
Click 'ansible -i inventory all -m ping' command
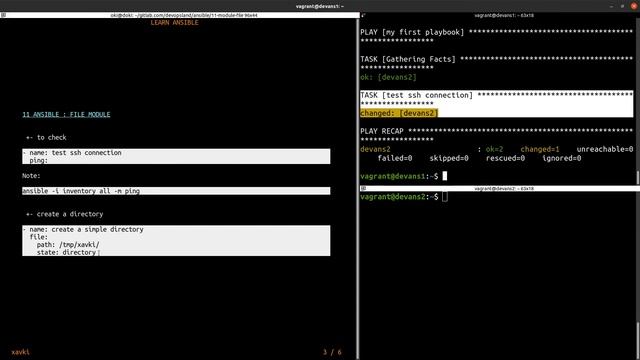tap(81, 191)
